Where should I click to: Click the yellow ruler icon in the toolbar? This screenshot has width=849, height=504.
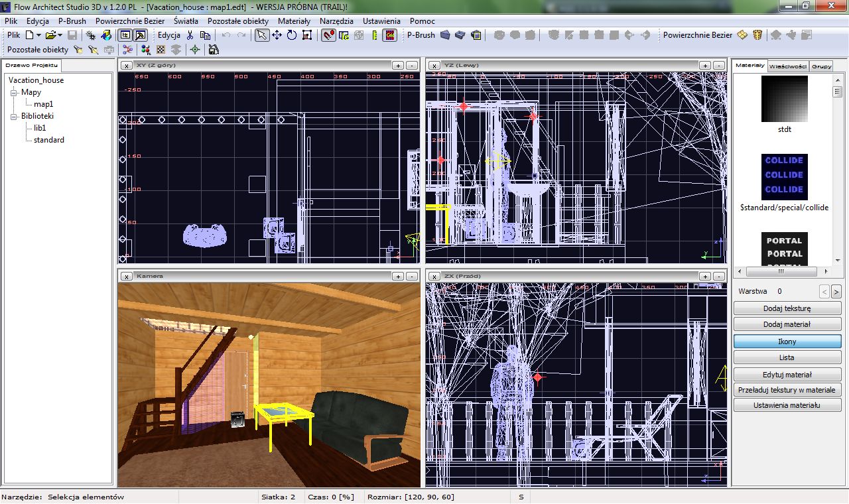tap(375, 35)
